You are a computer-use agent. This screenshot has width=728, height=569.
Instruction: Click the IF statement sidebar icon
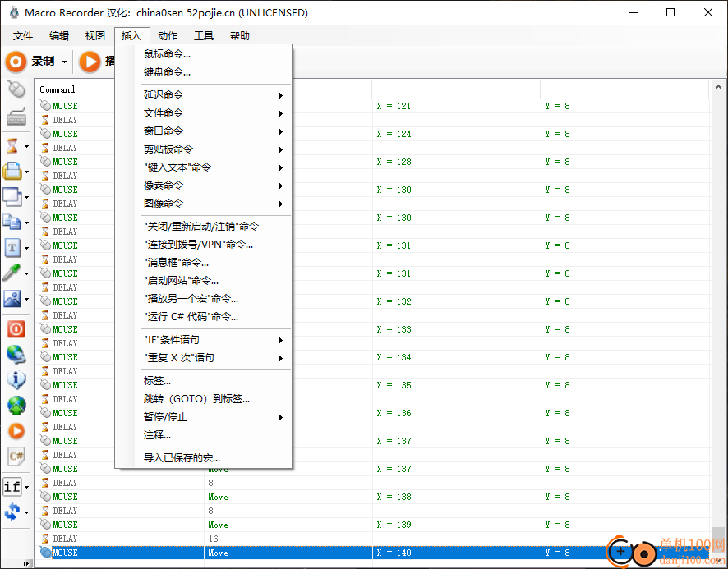(12, 487)
